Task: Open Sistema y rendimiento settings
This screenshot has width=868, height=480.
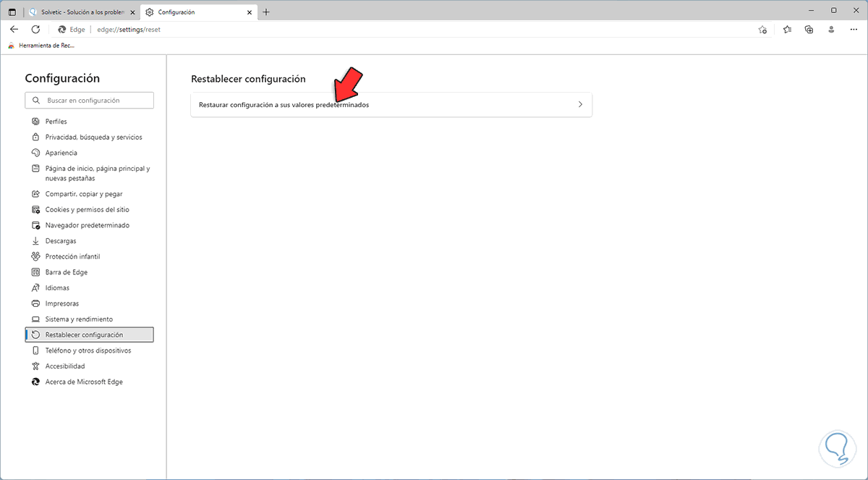Action: tap(90, 319)
